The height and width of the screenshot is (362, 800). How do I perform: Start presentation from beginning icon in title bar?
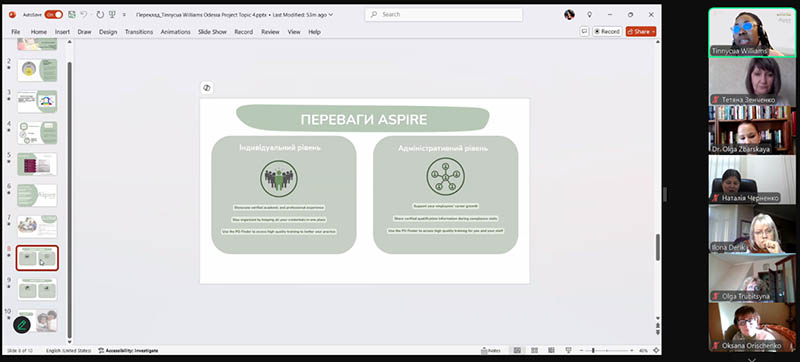pos(112,14)
